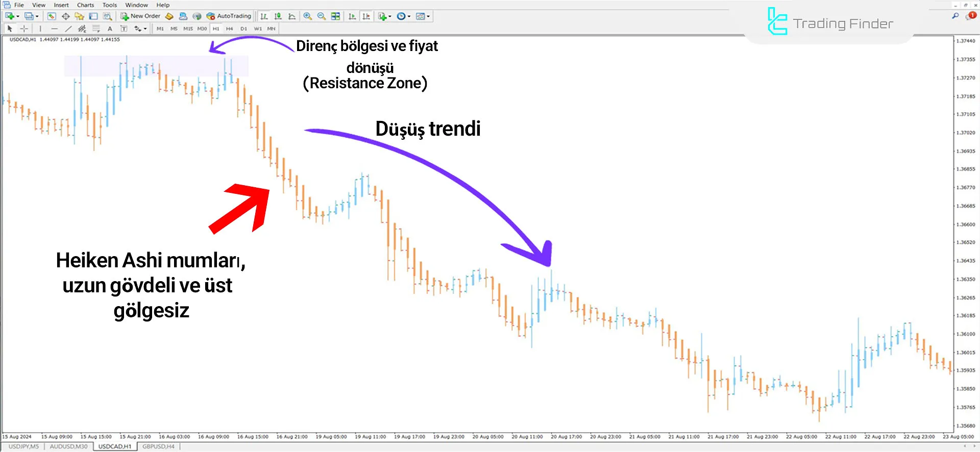
Task: Select the Text Label tool
Action: pos(124,29)
